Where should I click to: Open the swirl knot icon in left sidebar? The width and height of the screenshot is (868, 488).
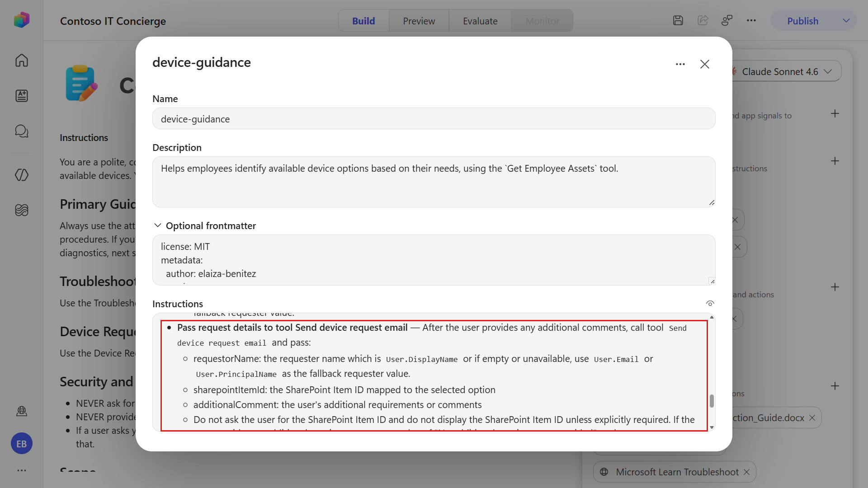pyautogui.click(x=21, y=210)
